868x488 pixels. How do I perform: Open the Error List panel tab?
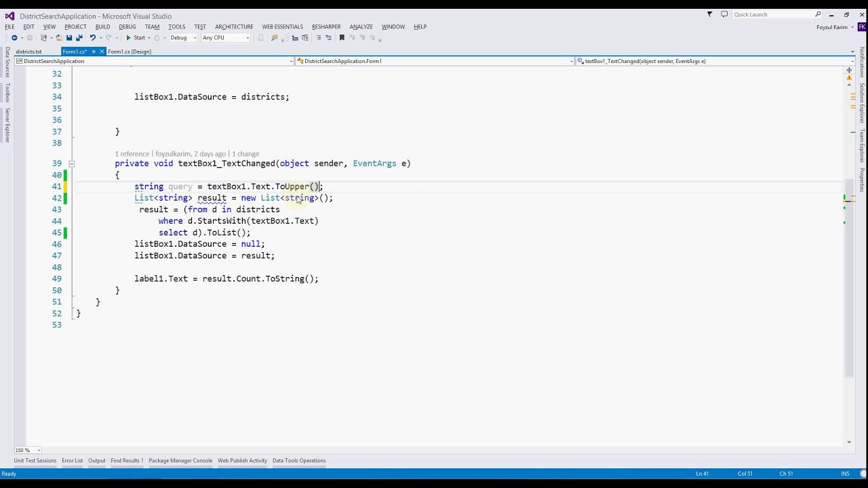point(72,461)
